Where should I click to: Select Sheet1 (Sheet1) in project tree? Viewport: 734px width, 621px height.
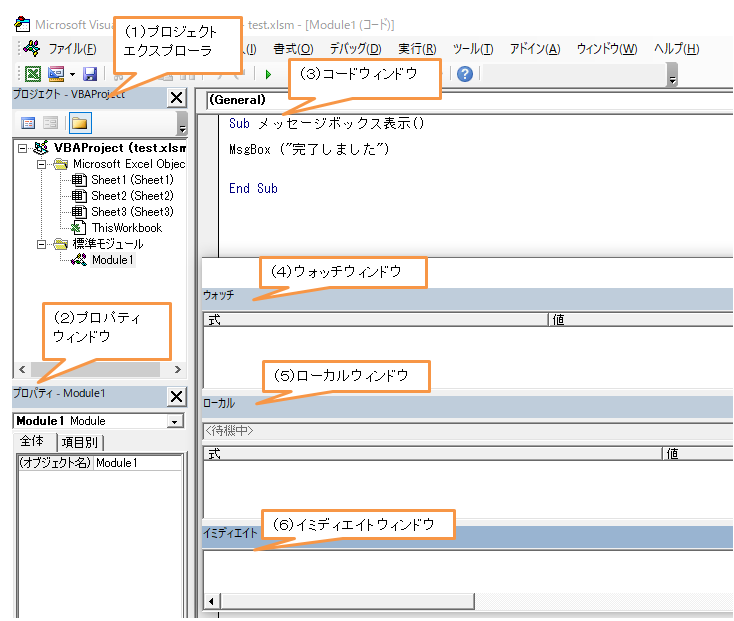tap(132, 180)
